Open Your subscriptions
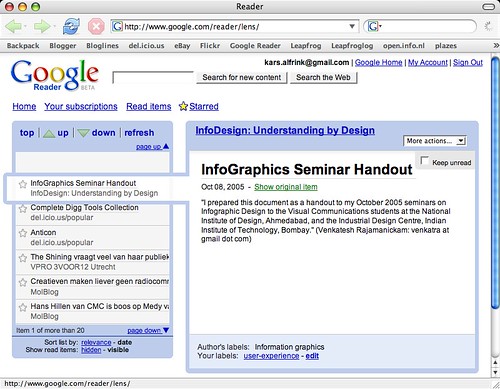 (81, 106)
